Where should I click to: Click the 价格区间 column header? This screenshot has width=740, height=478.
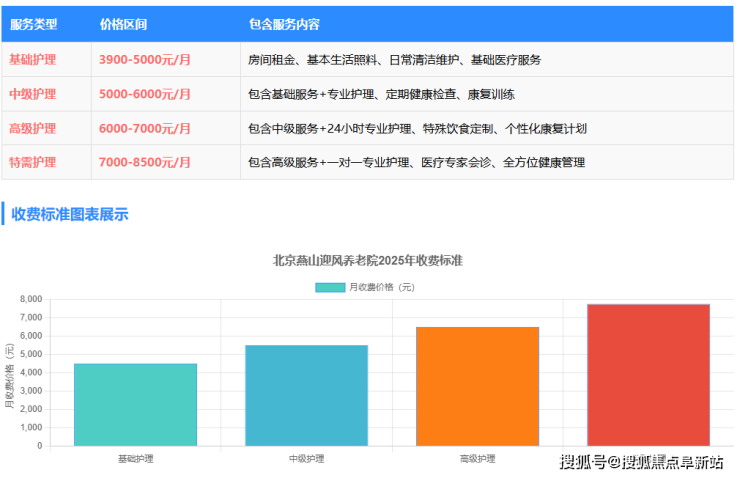[x=122, y=24]
